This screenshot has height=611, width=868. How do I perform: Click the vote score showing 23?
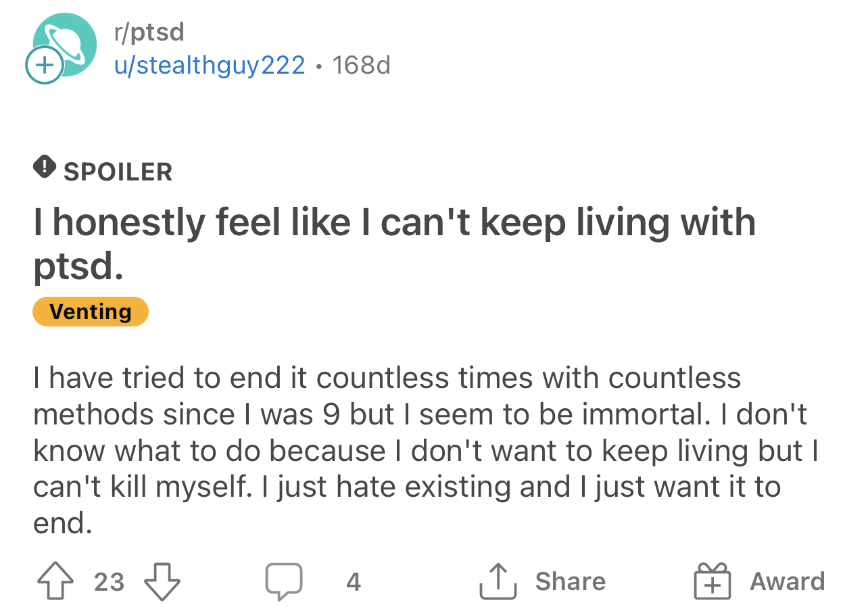click(109, 582)
